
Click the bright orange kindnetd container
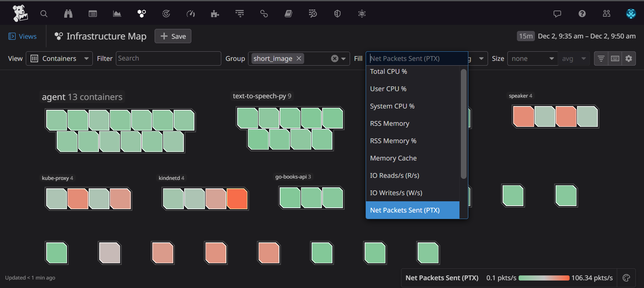click(237, 199)
